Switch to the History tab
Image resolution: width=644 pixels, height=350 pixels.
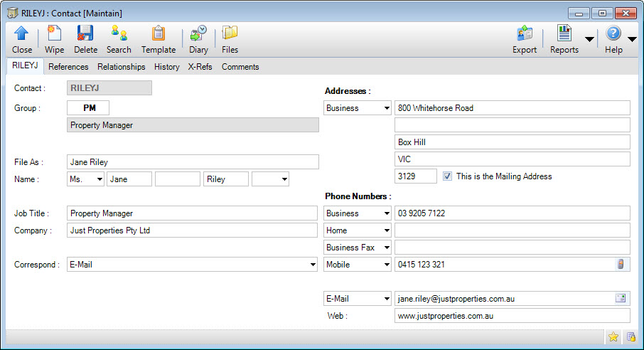pyautogui.click(x=167, y=67)
